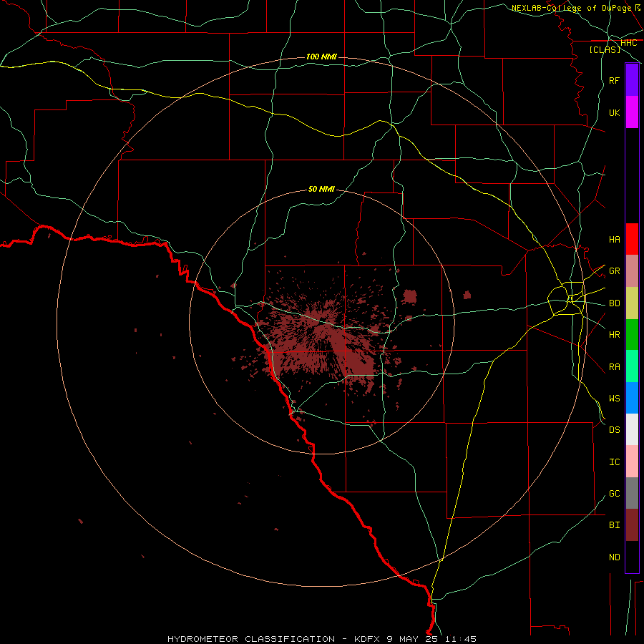Image resolution: width=644 pixels, height=644 pixels.
Task: Click the UK magenta legend swatch
Action: tap(632, 112)
